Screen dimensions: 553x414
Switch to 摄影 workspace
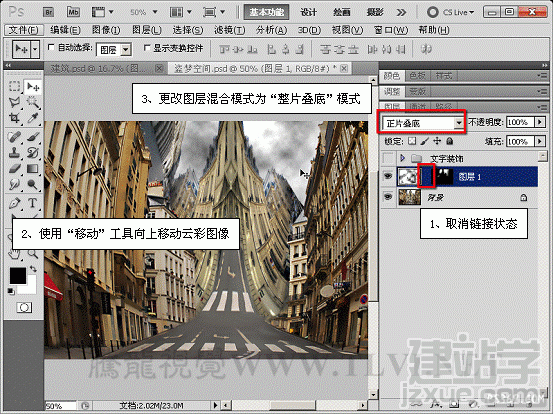[375, 12]
